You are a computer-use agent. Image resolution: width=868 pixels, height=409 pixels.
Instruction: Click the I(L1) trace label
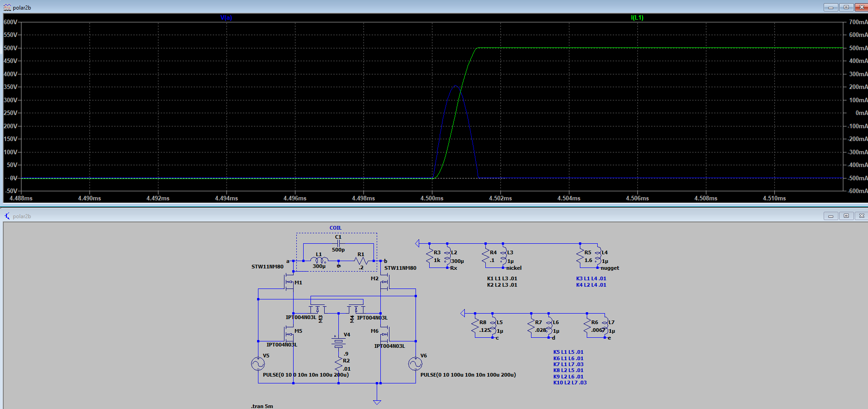tap(637, 18)
